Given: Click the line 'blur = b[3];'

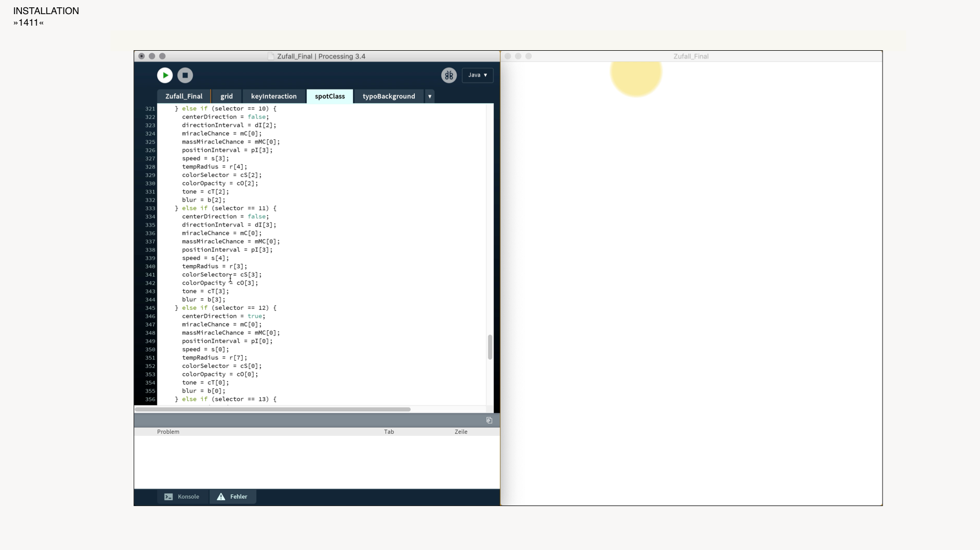Looking at the screenshot, I should pyautogui.click(x=204, y=300).
